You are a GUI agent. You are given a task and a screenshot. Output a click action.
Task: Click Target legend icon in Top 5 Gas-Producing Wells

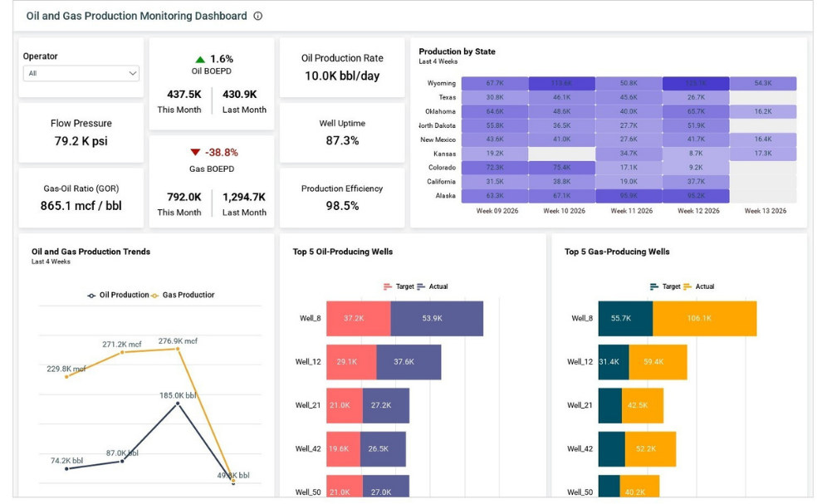click(x=654, y=286)
